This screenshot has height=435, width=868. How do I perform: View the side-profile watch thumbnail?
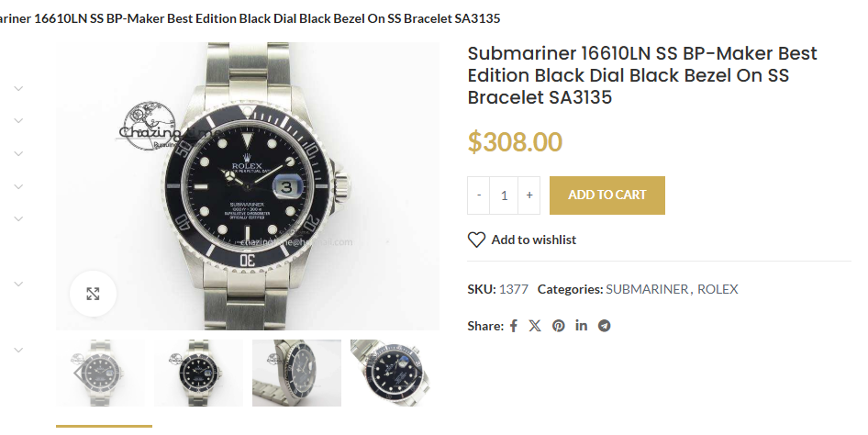296,373
